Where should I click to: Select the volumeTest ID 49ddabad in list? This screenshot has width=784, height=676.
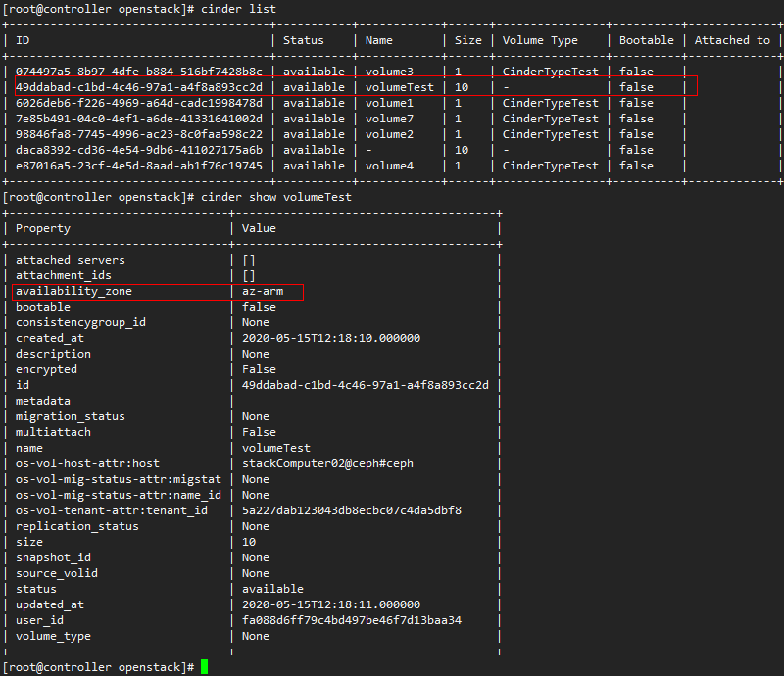139,87
